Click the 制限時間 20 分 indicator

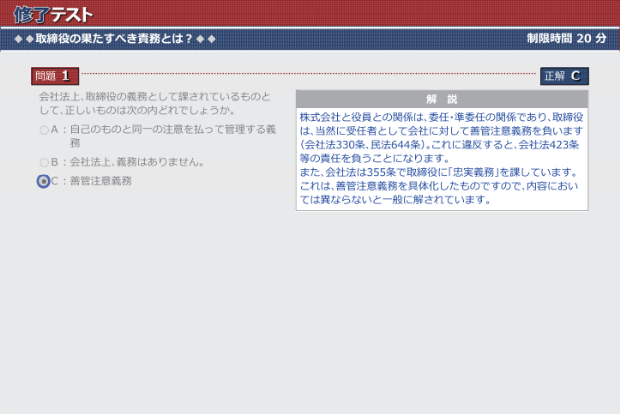pyautogui.click(x=566, y=38)
